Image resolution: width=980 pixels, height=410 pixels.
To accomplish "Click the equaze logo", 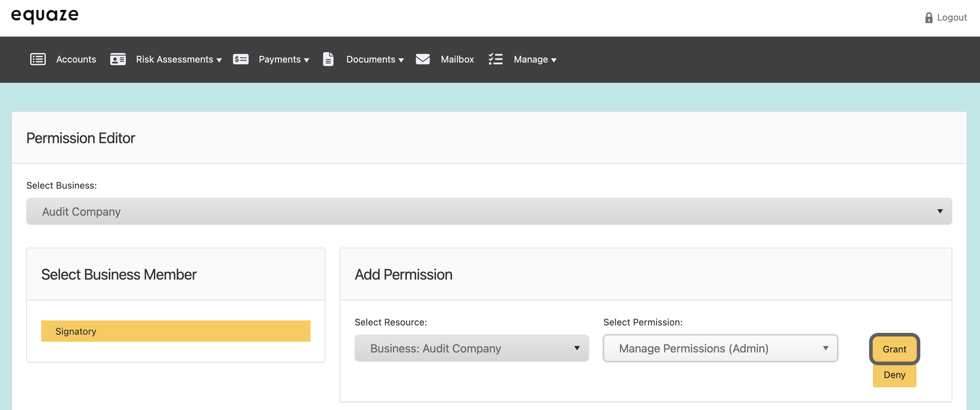I will click(x=45, y=16).
